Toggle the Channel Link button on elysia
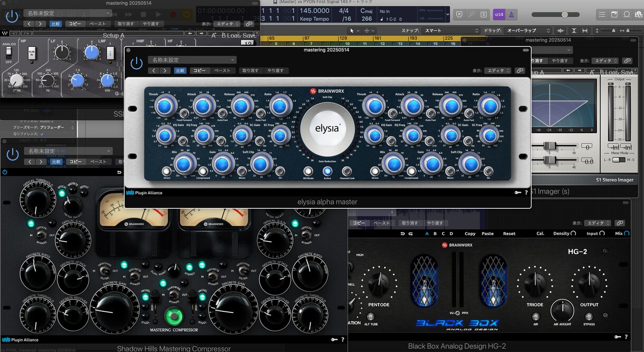 pyautogui.click(x=347, y=171)
